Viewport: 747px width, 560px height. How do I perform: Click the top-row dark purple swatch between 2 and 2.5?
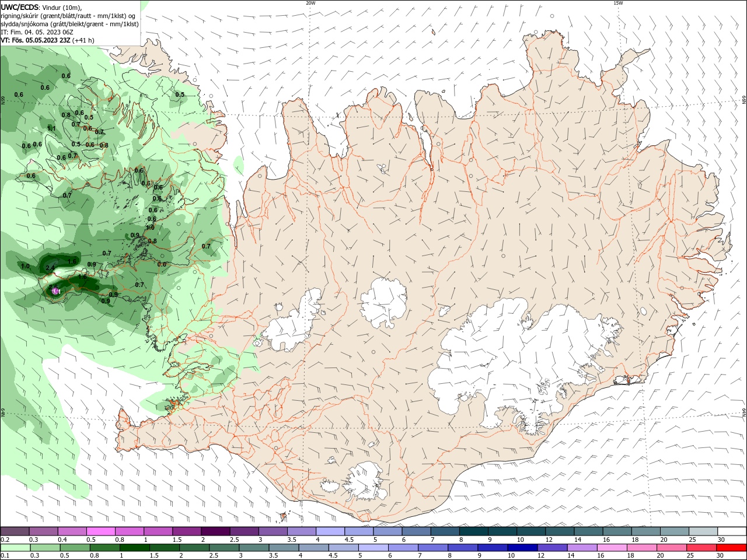215,531
